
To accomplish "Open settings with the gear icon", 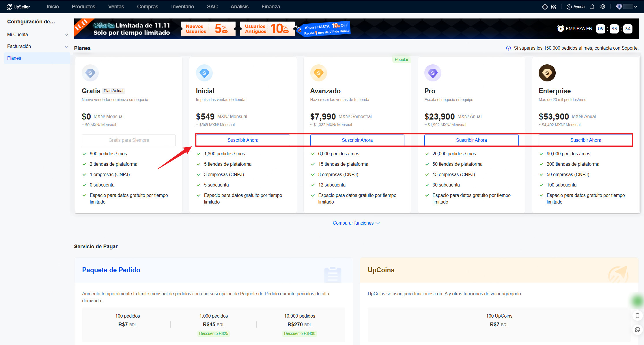I will [603, 6].
